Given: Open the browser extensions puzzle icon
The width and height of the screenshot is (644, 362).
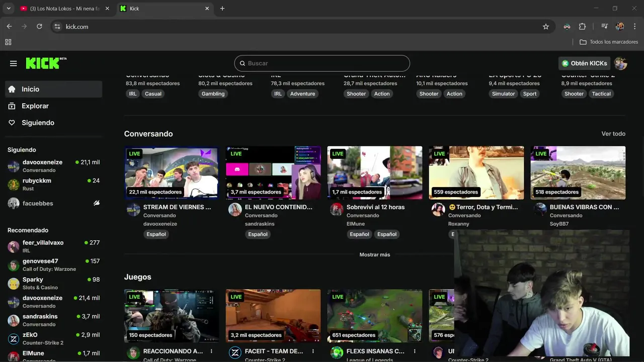Looking at the screenshot, I should coord(582,27).
